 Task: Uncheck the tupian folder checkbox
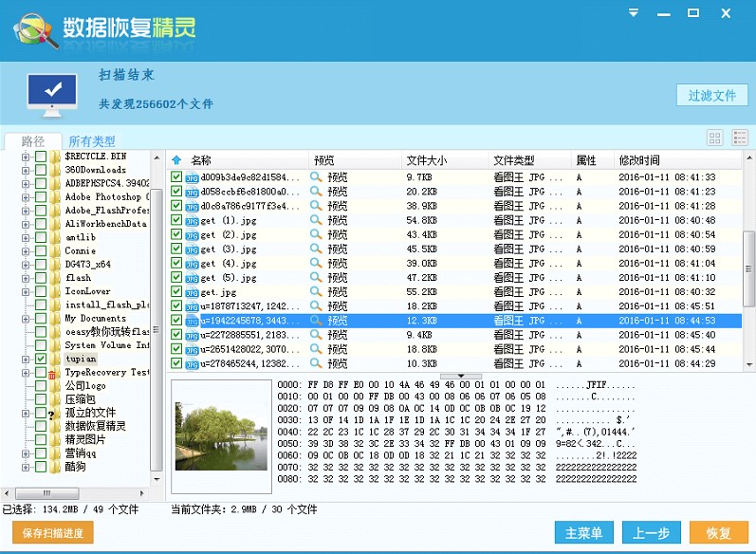pyautogui.click(x=41, y=360)
